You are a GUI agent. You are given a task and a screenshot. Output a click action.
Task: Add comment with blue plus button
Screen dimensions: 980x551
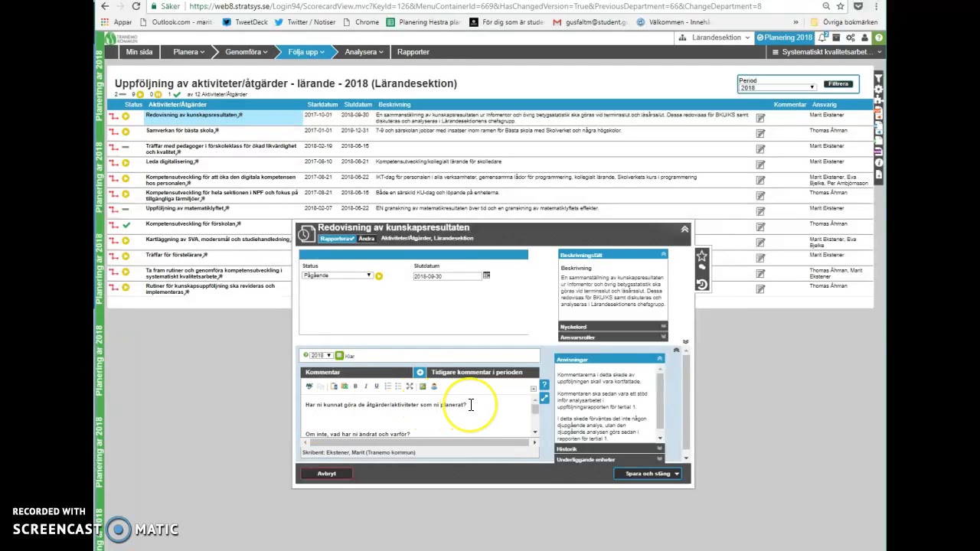pos(420,372)
